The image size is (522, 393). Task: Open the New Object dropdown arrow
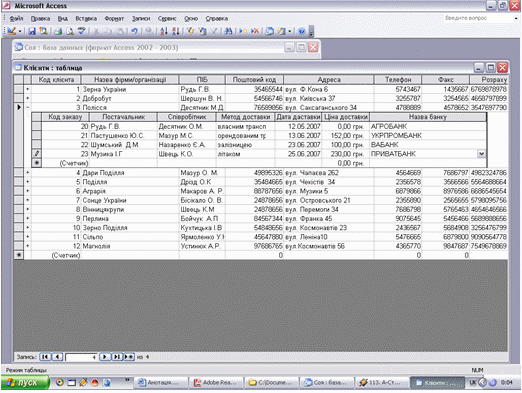[289, 31]
